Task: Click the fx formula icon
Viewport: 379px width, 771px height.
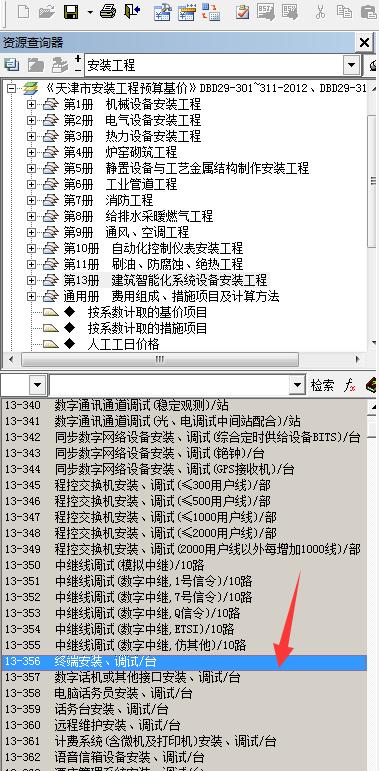Action: pos(350,386)
